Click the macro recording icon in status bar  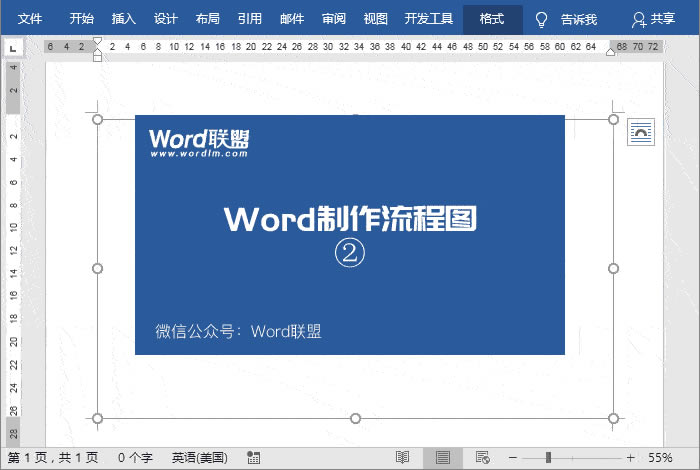[x=253, y=457]
